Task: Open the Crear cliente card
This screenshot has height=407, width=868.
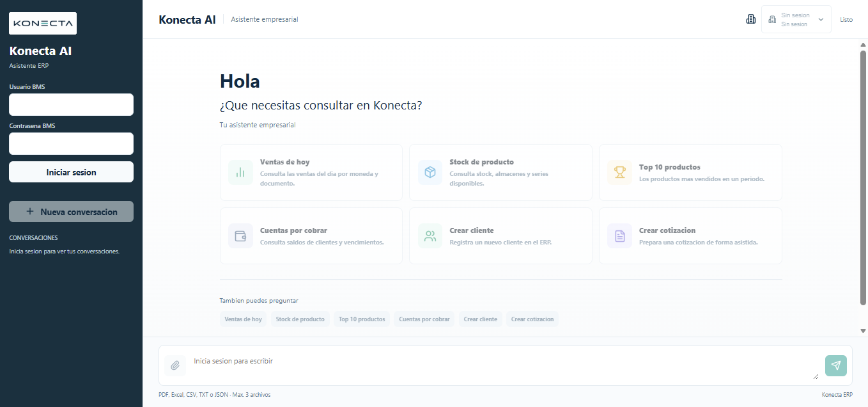Action: [x=500, y=235]
